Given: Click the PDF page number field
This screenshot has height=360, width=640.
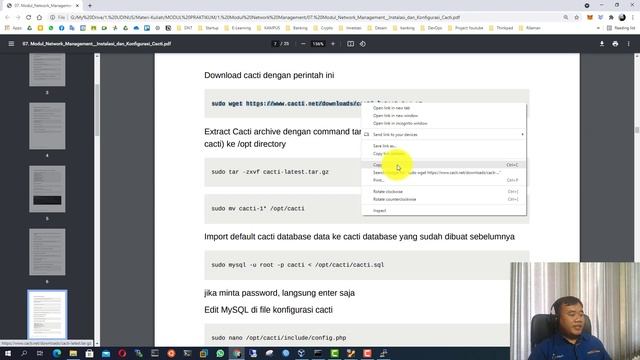Looking at the screenshot, I should coord(275,44).
